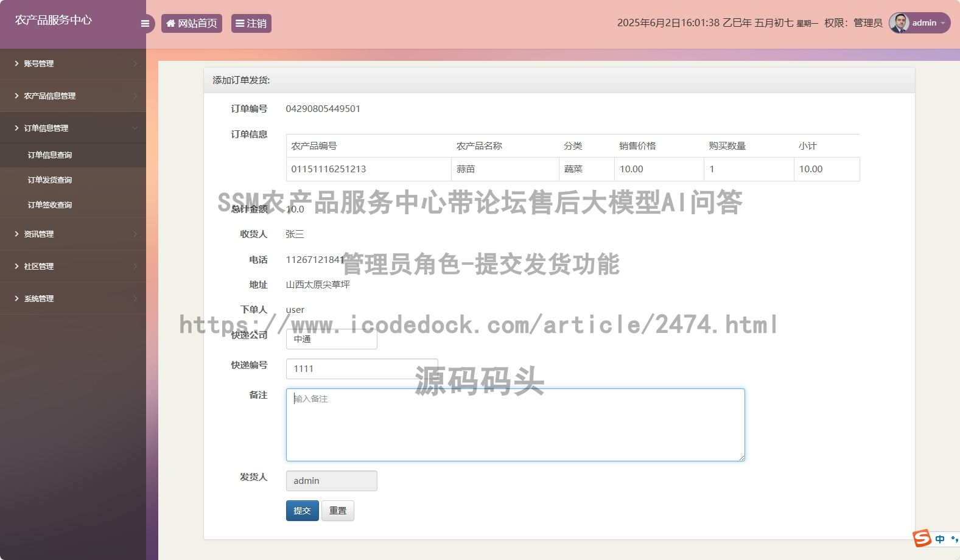Open the admin avatar picture
Screen dimensions: 960x560
[x=899, y=23]
